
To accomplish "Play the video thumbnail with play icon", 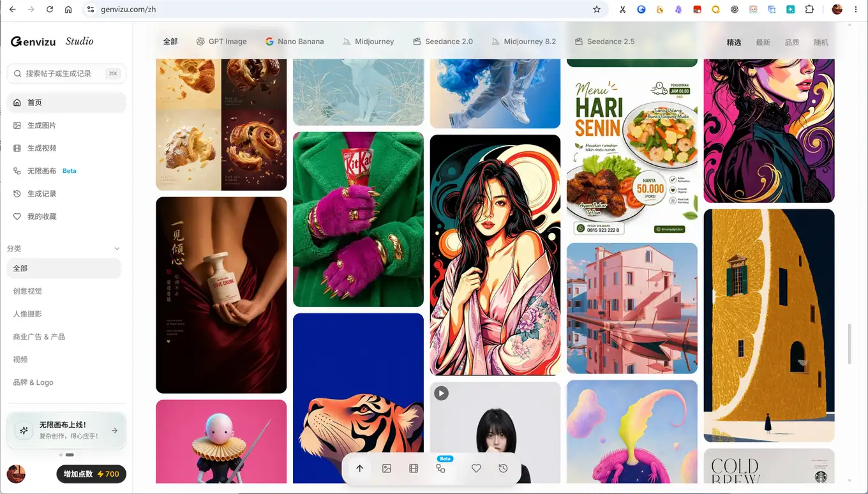I will (441, 393).
